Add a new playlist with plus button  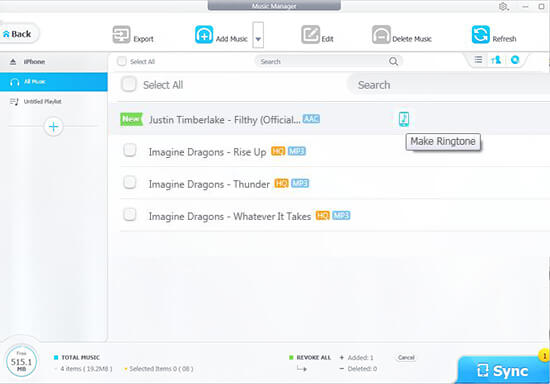point(54,127)
